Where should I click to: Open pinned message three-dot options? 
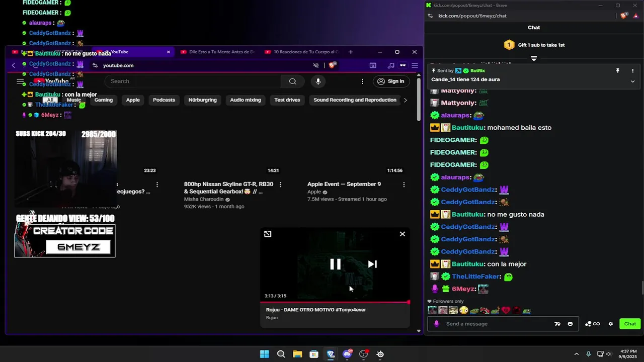click(633, 71)
